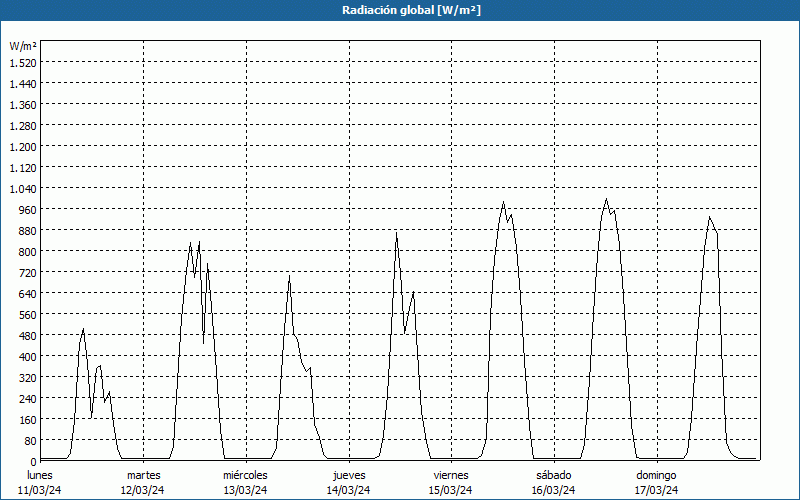Click the 'lunes' day label
Viewport: 800px width, 500px height.
click(x=40, y=475)
